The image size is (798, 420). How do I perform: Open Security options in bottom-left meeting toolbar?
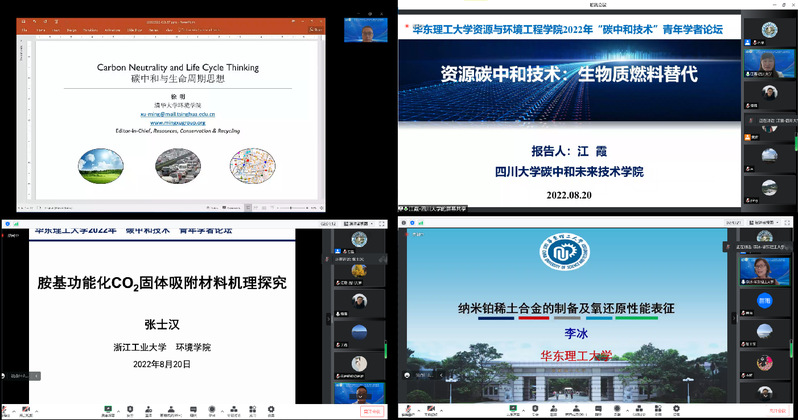tap(130, 410)
